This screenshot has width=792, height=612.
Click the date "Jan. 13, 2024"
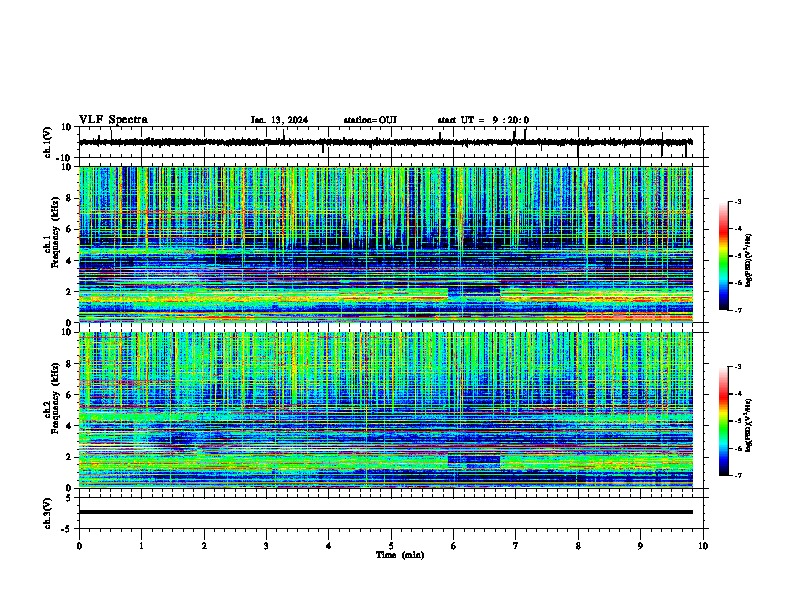click(x=279, y=120)
